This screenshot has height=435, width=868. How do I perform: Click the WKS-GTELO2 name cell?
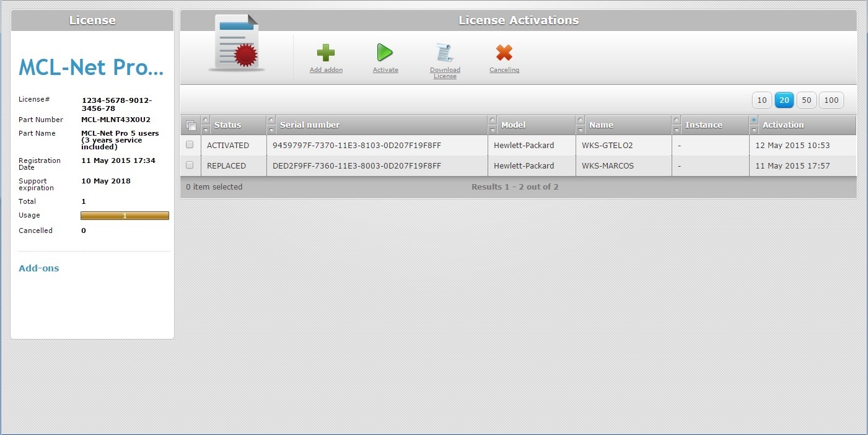(x=607, y=146)
